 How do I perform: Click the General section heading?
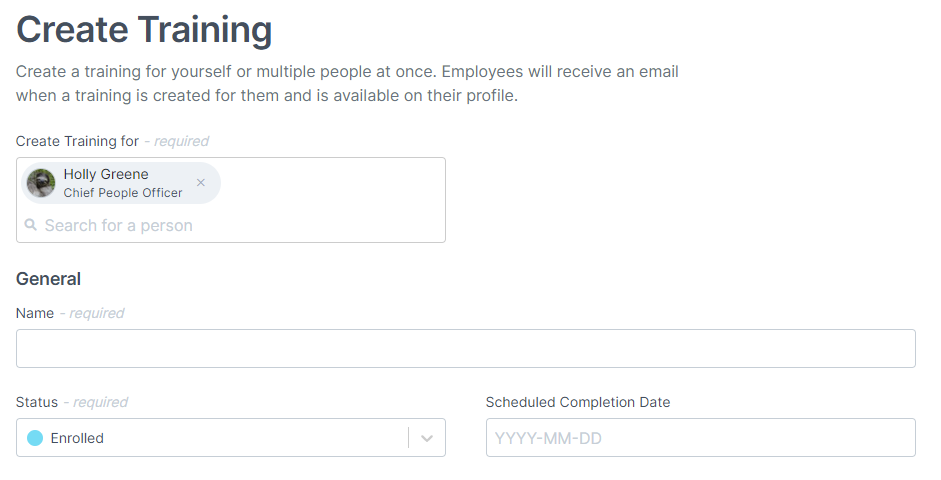click(x=48, y=279)
